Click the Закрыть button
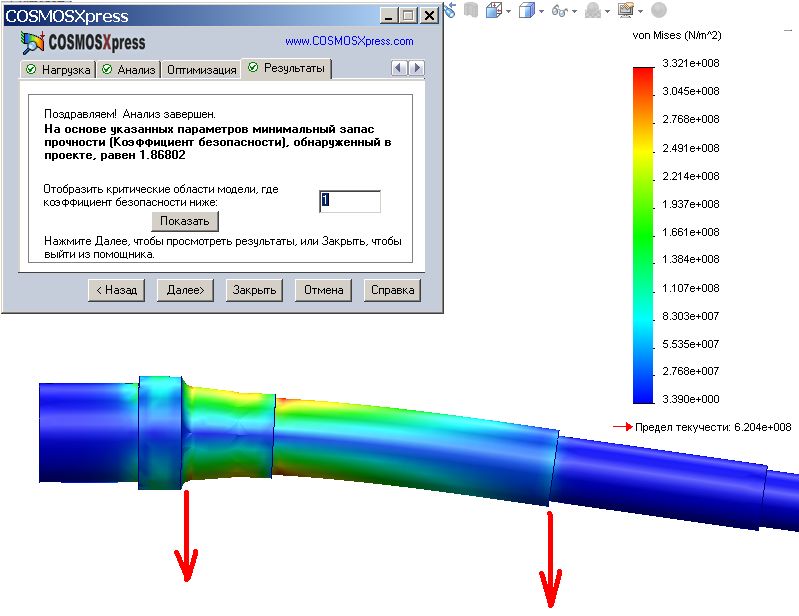Screen dimensions: 799x616 click(x=254, y=290)
